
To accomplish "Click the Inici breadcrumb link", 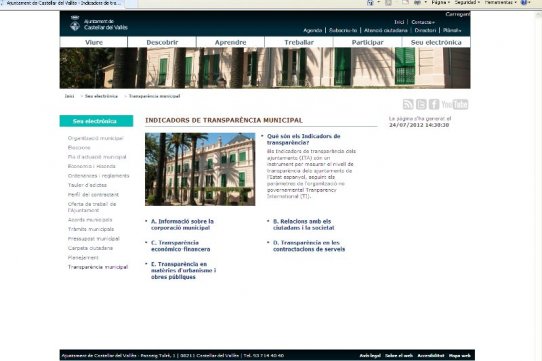I will tap(69, 96).
